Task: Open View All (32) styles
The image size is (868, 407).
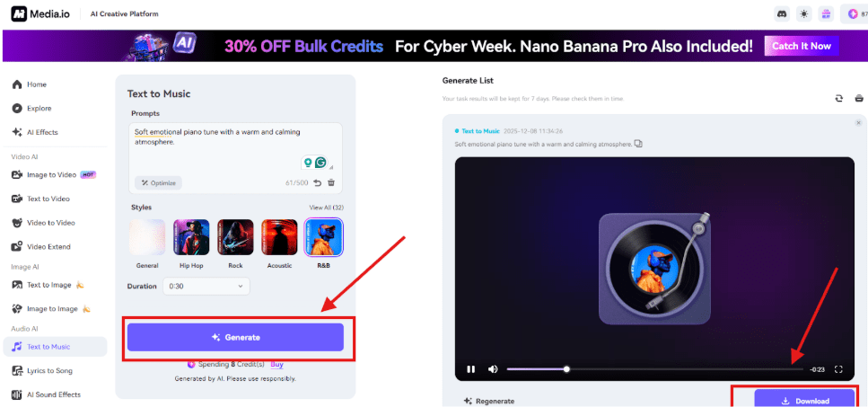Action: click(x=327, y=208)
